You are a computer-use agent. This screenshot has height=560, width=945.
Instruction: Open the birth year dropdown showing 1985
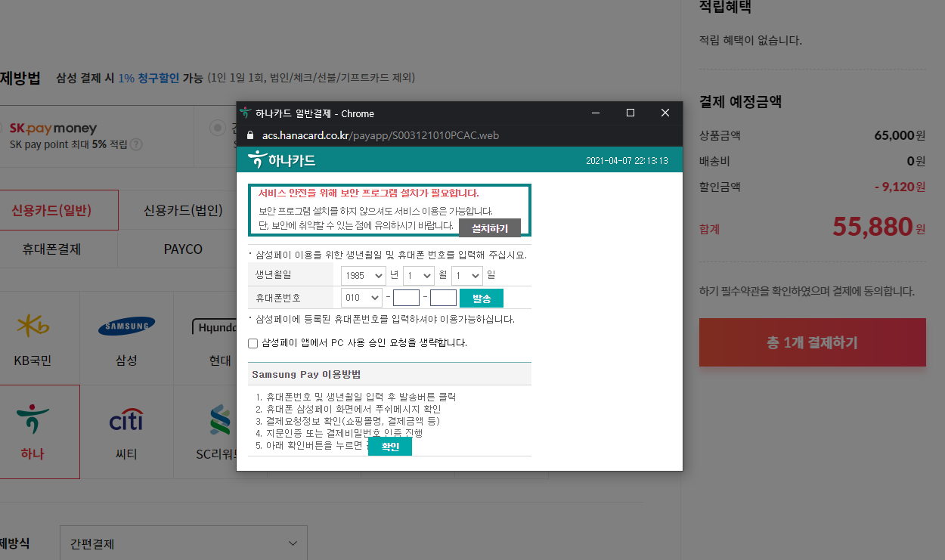click(363, 276)
